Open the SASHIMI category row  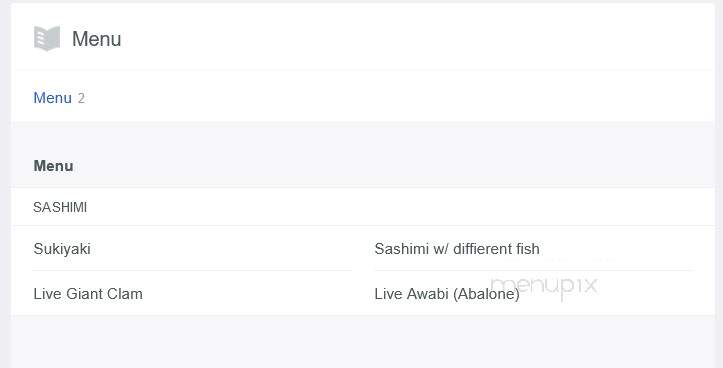tap(362, 207)
